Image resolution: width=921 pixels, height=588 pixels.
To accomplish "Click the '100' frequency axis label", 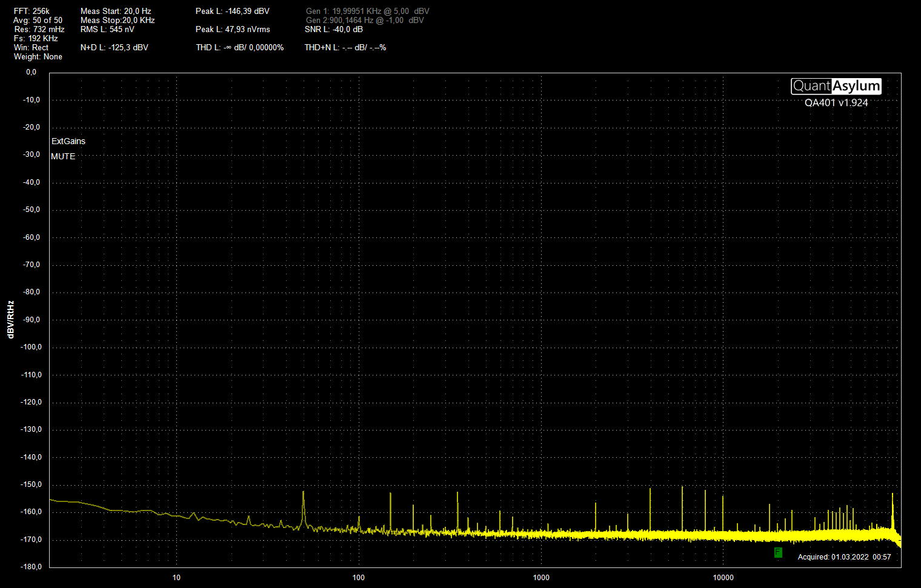I will 359,578.
